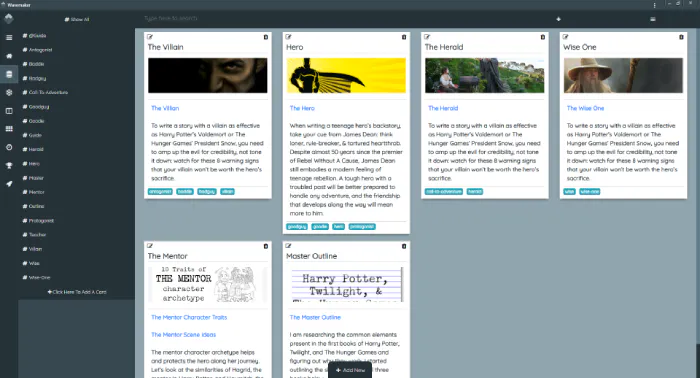Delete The Villain card
The height and width of the screenshot is (378, 700).
[266, 37]
